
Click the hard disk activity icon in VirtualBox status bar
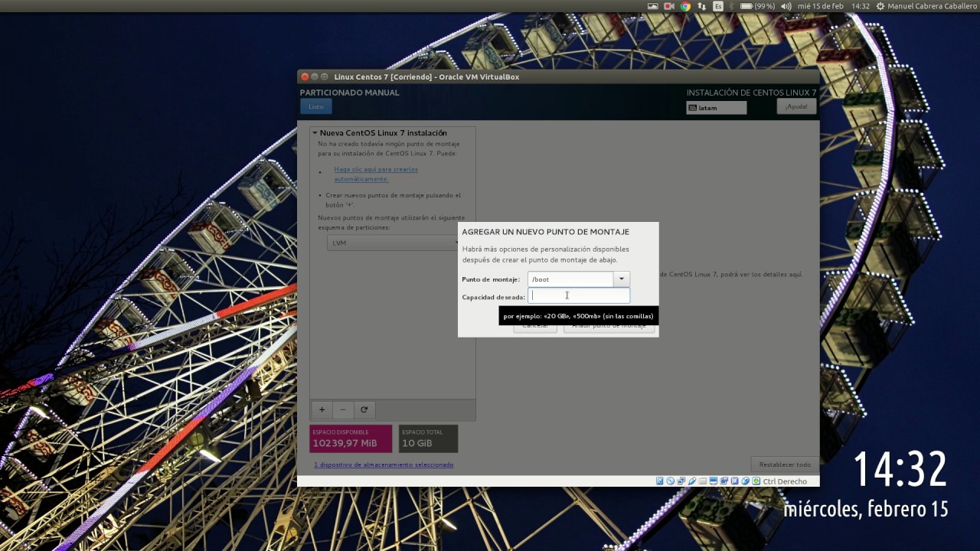tap(660, 481)
